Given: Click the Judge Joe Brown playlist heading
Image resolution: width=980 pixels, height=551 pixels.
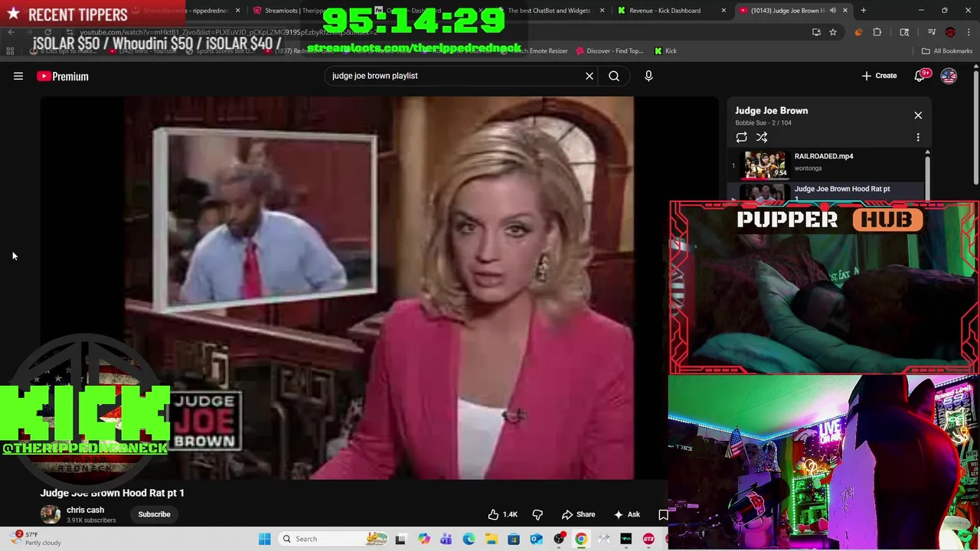Looking at the screenshot, I should [x=772, y=111].
